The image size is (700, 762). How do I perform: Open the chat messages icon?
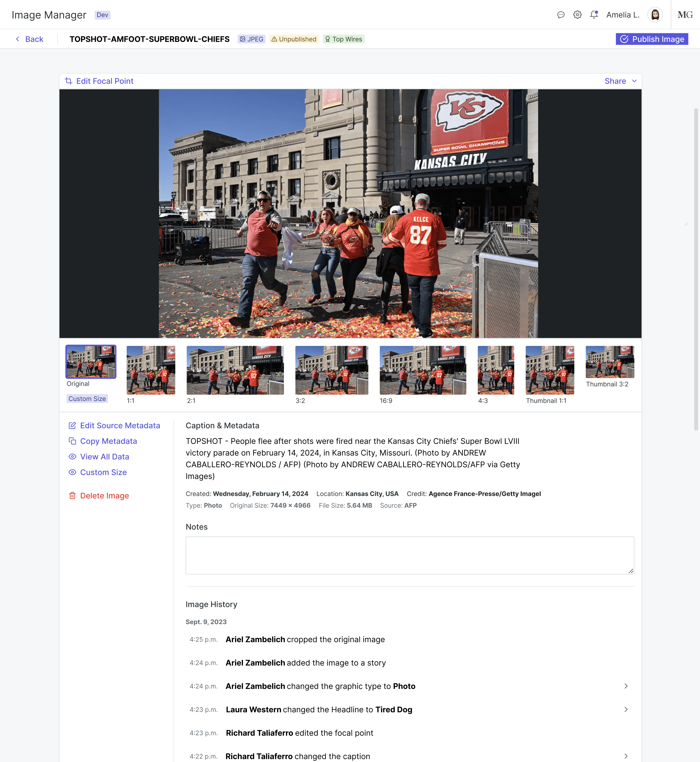click(x=560, y=15)
